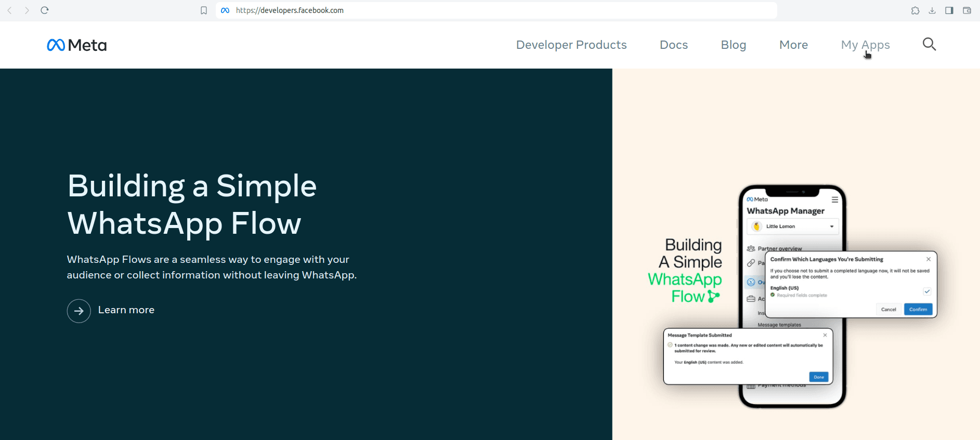
Task: Bookmark this page using the bookmark icon
Action: (x=204, y=10)
